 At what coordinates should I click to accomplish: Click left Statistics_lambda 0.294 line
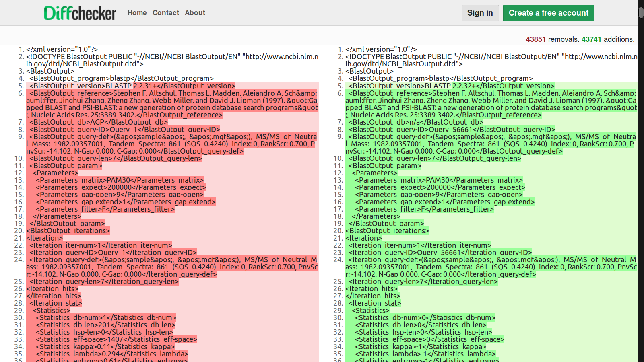(x=112, y=354)
